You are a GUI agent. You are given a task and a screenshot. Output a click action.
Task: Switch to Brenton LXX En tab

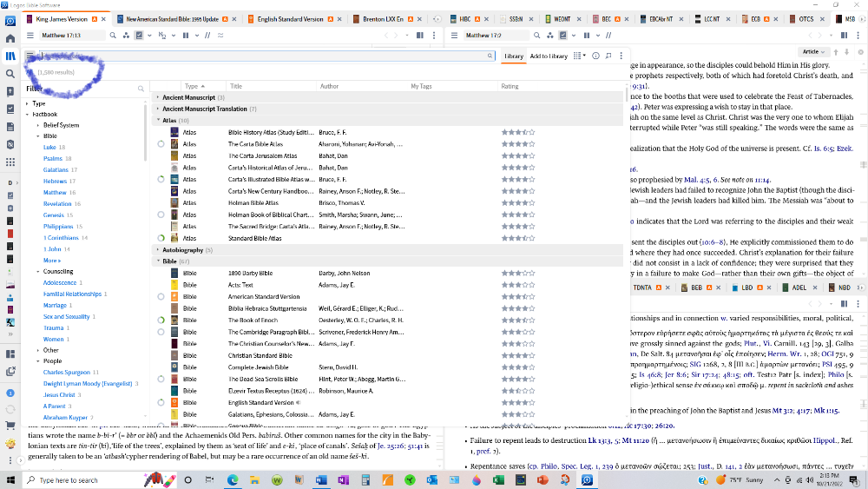click(x=383, y=19)
